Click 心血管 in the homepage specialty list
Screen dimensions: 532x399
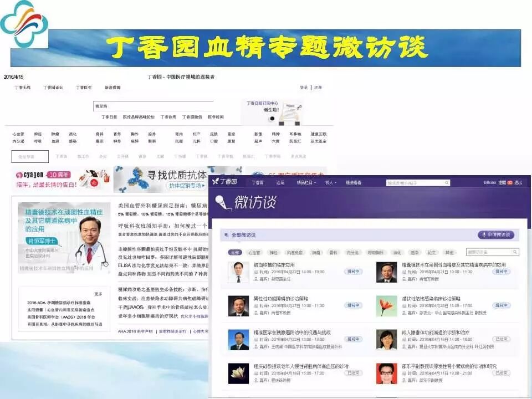click(x=18, y=134)
